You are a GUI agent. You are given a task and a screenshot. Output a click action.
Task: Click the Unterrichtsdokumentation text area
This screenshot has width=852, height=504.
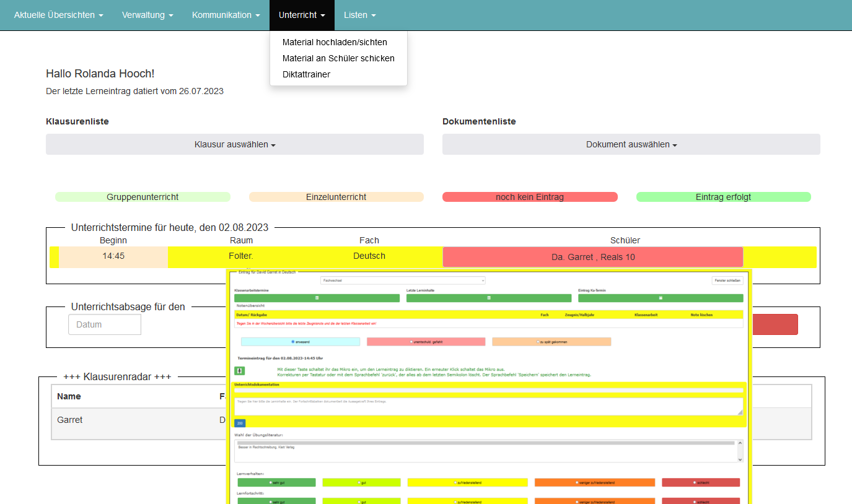488,406
